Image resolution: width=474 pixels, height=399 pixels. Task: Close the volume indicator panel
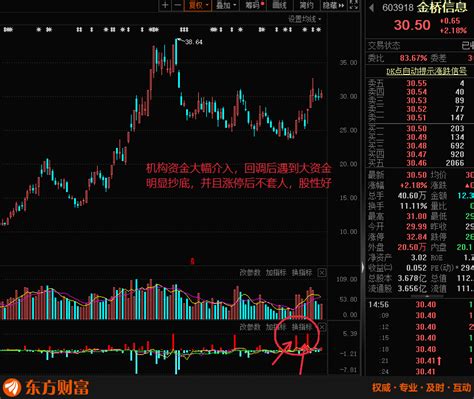point(322,273)
